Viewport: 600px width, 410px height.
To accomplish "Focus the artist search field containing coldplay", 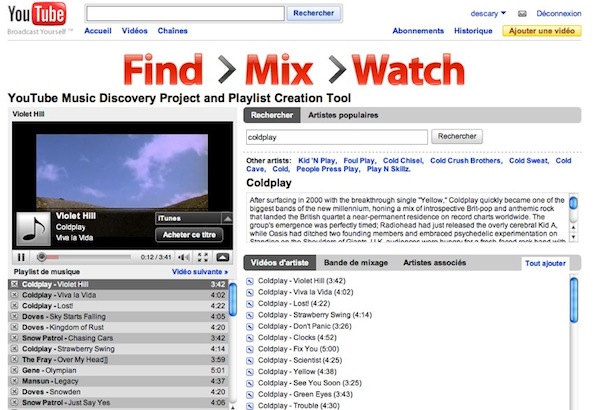I will [337, 137].
